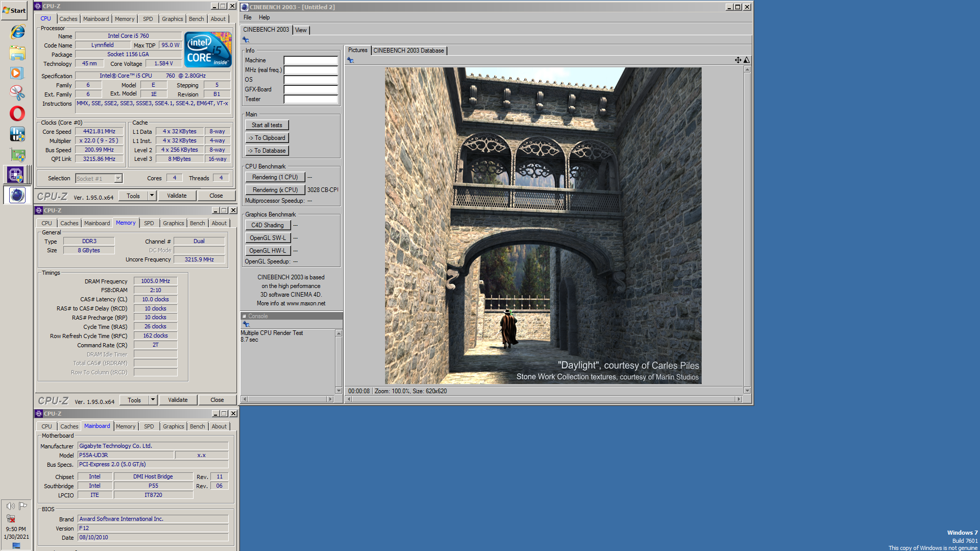Click the pin icon in Console panel
The width and height of the screenshot is (980, 551).
[x=246, y=324]
